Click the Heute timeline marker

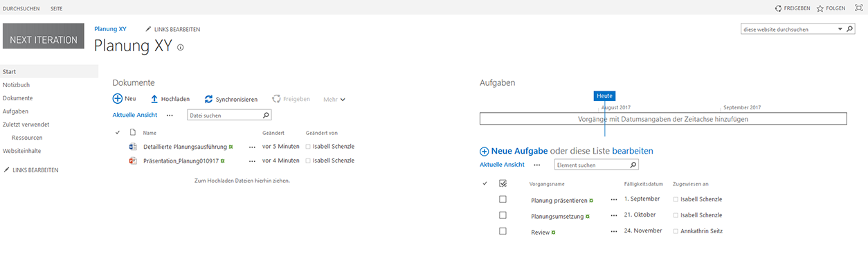(604, 96)
